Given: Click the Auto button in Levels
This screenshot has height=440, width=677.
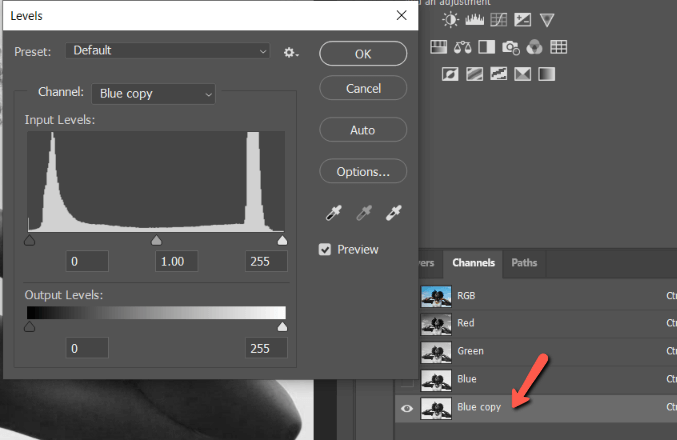Looking at the screenshot, I should coord(362,130).
